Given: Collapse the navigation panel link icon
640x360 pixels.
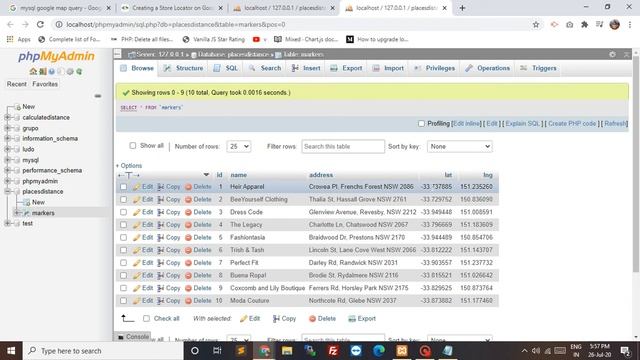Looking at the screenshot, I should [98, 96].
